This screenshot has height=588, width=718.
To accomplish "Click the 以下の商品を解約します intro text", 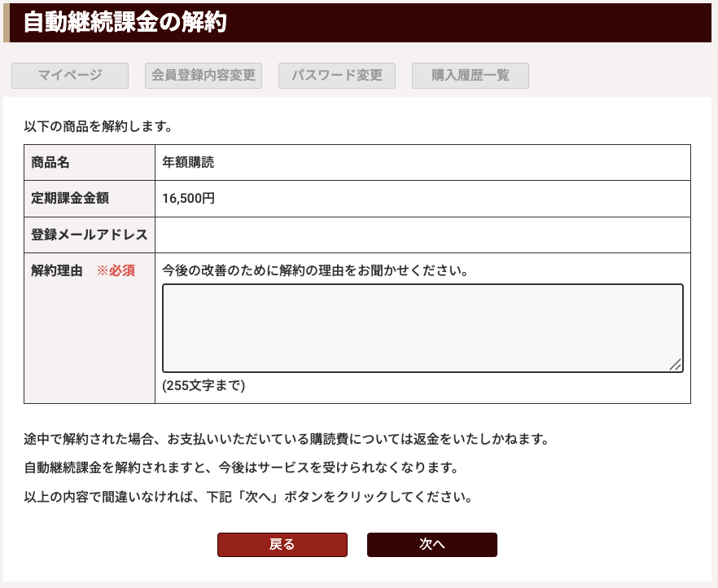I will pos(98,126).
